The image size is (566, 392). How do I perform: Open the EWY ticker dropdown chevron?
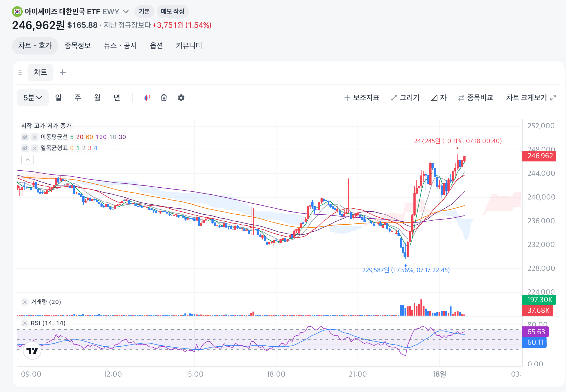[126, 12]
